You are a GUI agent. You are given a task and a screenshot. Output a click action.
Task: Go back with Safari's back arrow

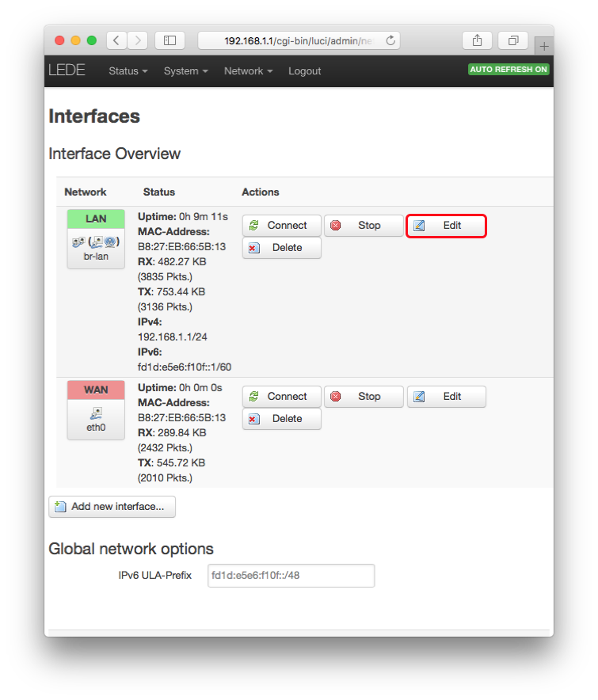point(116,40)
